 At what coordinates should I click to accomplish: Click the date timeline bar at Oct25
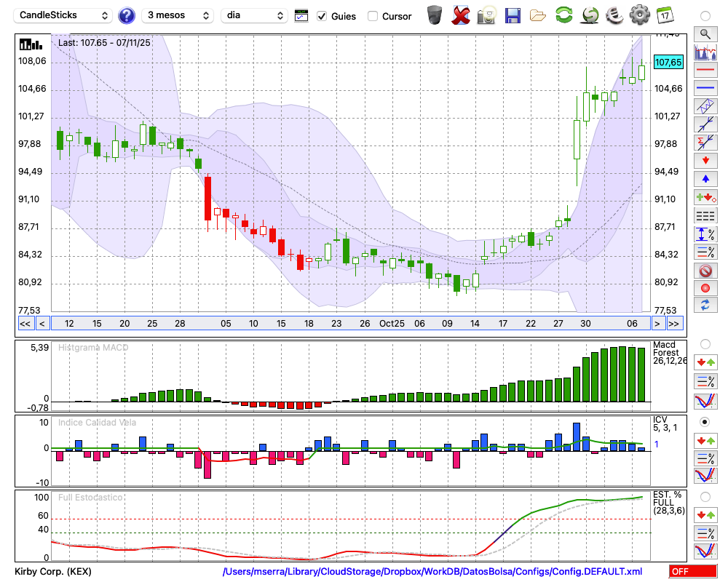pyautogui.click(x=392, y=324)
